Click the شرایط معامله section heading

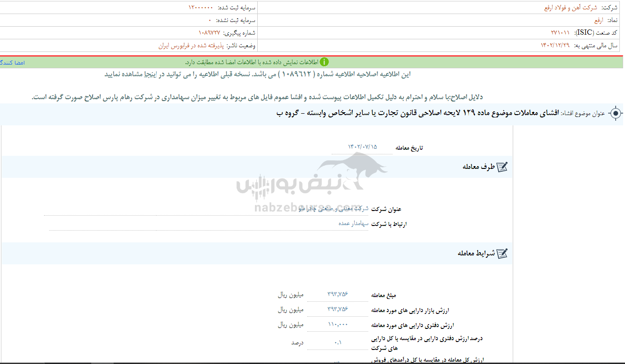coord(475,253)
